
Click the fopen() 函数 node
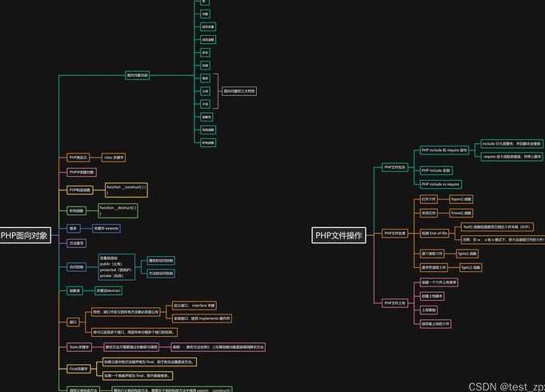[461, 199]
